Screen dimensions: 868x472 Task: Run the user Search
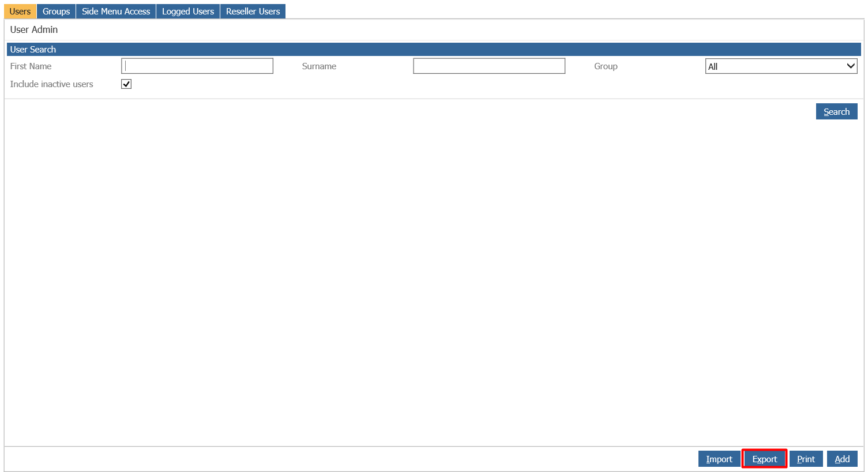pos(836,111)
